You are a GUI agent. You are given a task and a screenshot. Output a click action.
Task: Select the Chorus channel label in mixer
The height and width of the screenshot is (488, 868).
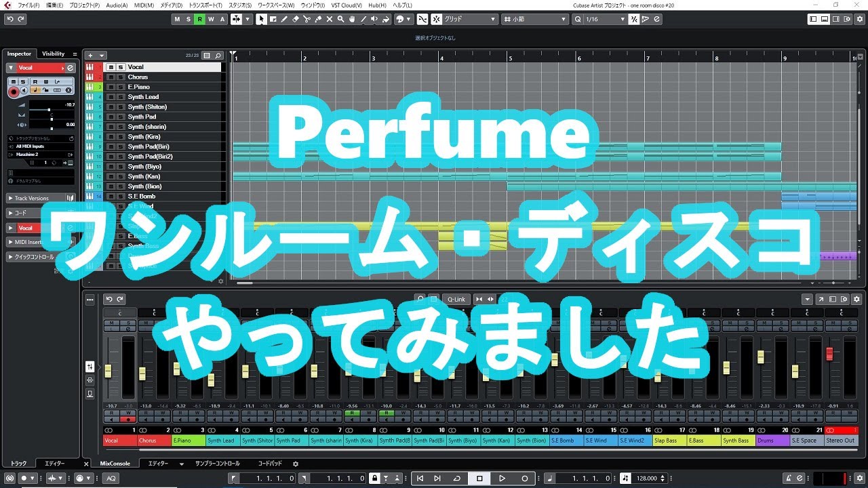point(155,441)
